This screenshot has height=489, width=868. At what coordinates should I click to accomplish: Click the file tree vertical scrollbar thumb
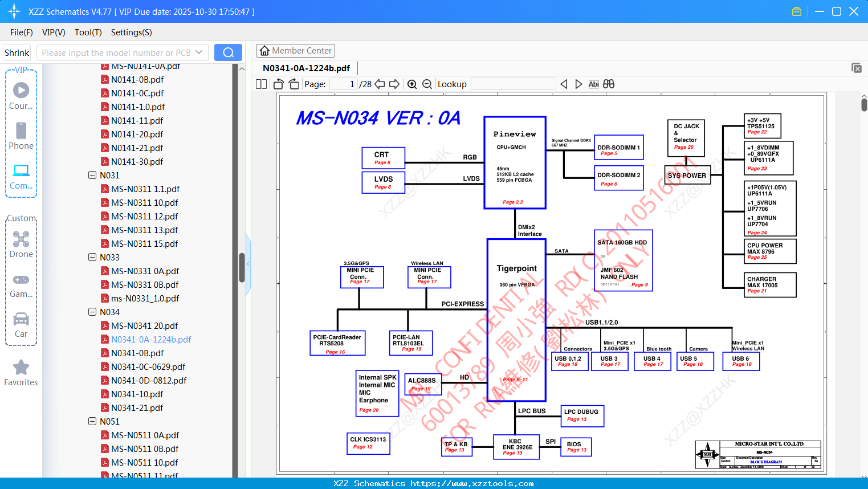(x=242, y=268)
